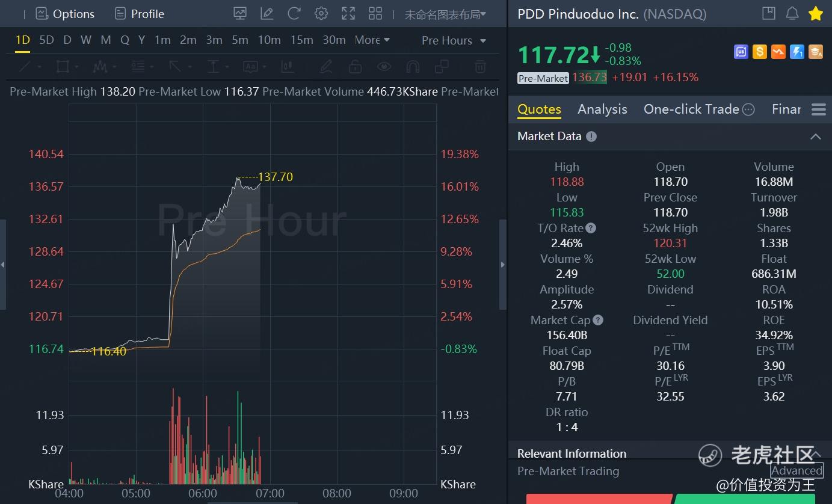
Task: Refresh the chart data
Action: tap(294, 13)
